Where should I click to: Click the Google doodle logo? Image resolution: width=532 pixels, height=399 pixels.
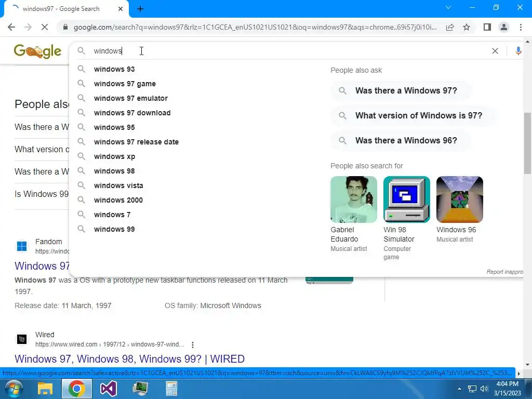click(37, 51)
